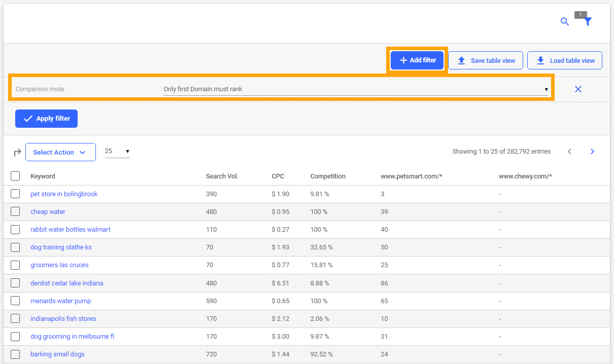614x364 pixels.
Task: Select checkbox for menards water pump row
Action: point(15,301)
